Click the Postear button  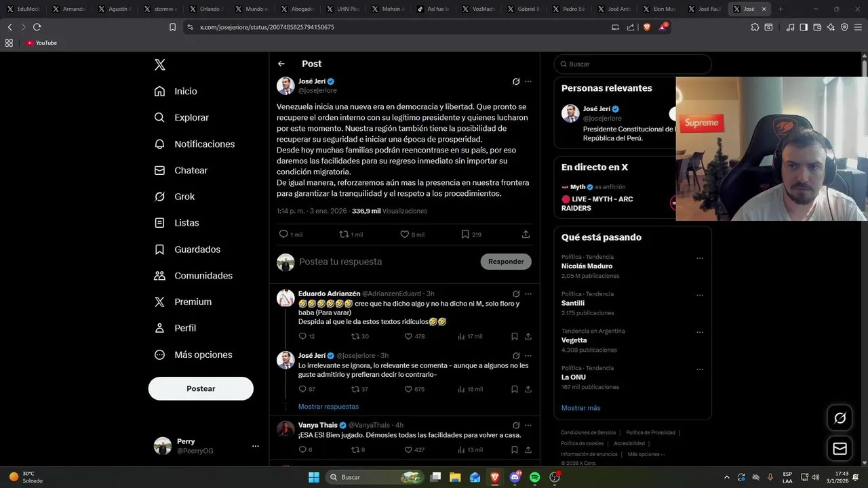tap(201, 388)
